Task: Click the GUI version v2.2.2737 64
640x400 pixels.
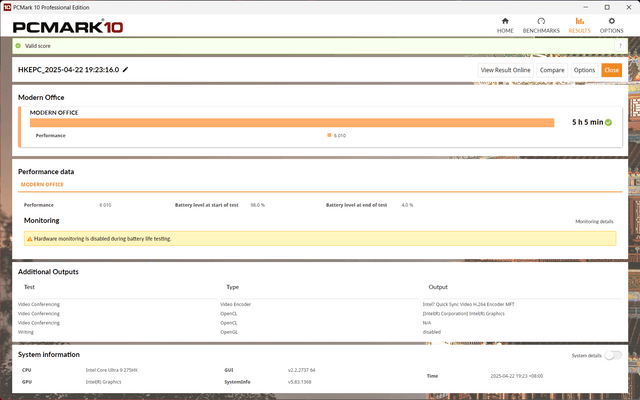Action: pos(301,370)
